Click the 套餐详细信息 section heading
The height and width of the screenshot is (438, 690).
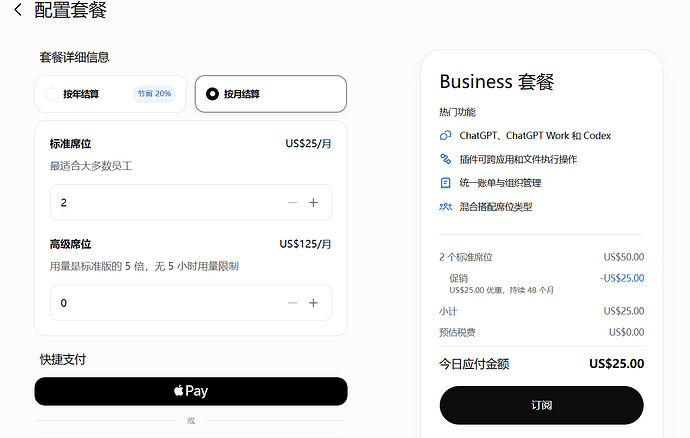(74, 57)
